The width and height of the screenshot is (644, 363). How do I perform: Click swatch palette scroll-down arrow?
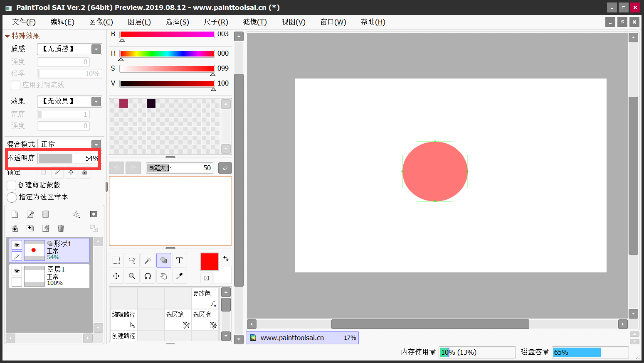pyautogui.click(x=226, y=148)
